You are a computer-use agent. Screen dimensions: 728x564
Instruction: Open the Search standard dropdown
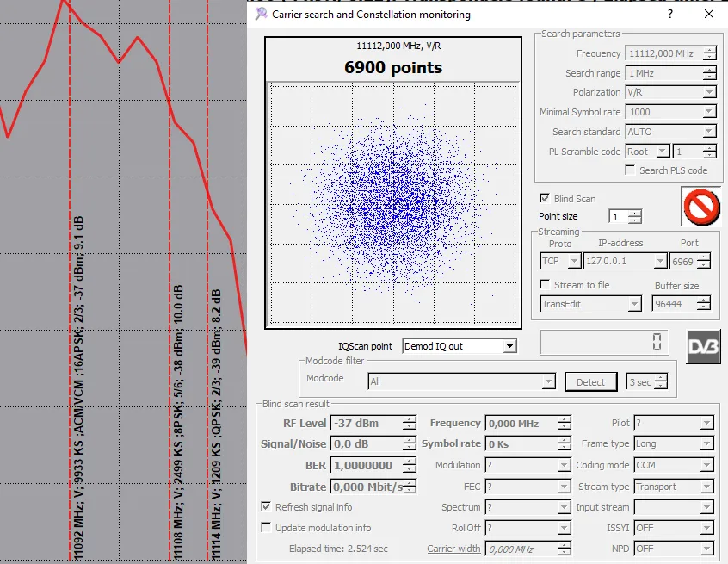coord(709,133)
